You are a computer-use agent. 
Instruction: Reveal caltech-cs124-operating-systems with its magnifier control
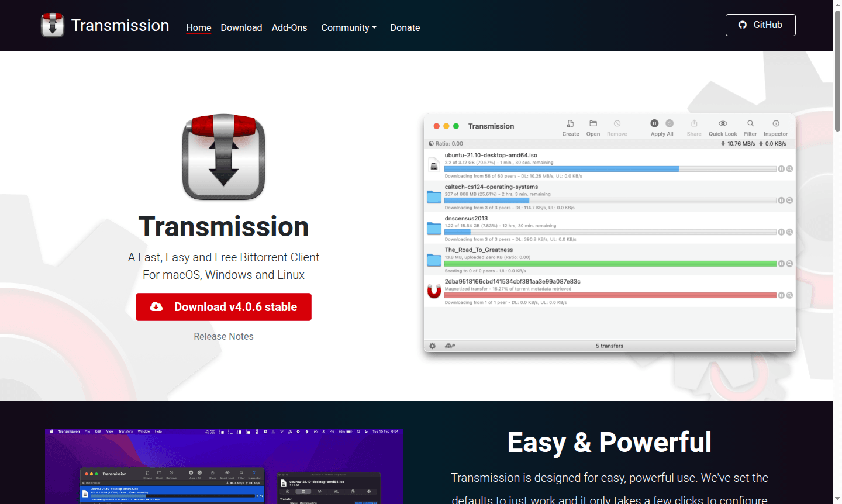[789, 200]
